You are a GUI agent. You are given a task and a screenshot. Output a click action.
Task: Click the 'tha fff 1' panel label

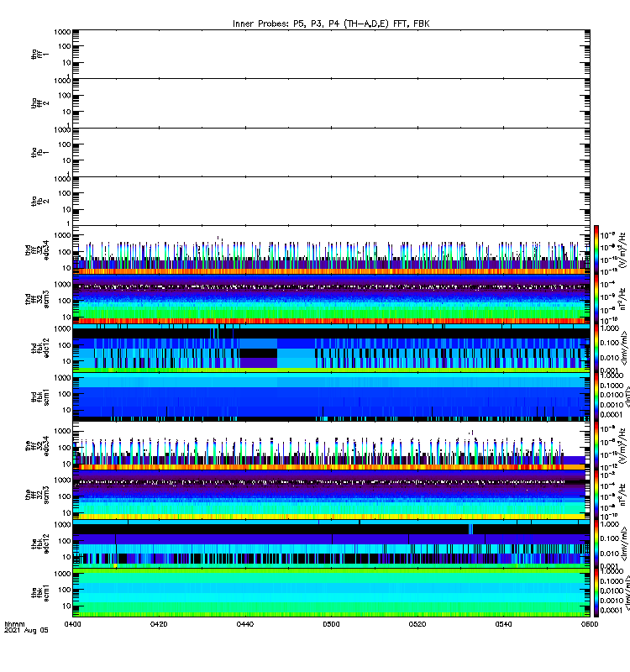tap(39, 54)
